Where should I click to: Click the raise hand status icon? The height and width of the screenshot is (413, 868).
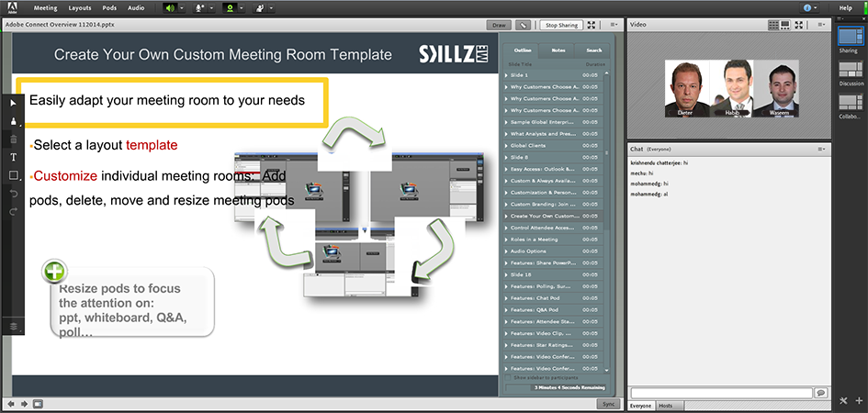(259, 8)
